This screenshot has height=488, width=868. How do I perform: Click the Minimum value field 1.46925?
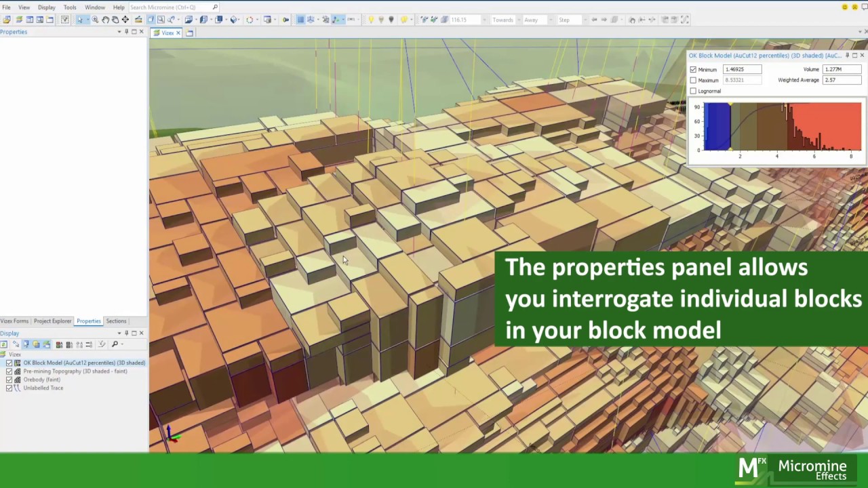coord(742,69)
